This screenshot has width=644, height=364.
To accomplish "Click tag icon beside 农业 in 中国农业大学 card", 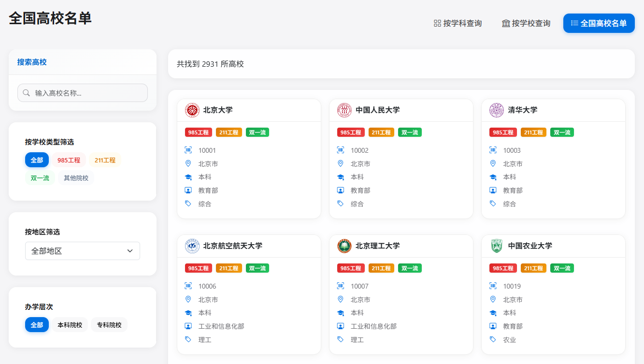I will click(493, 339).
